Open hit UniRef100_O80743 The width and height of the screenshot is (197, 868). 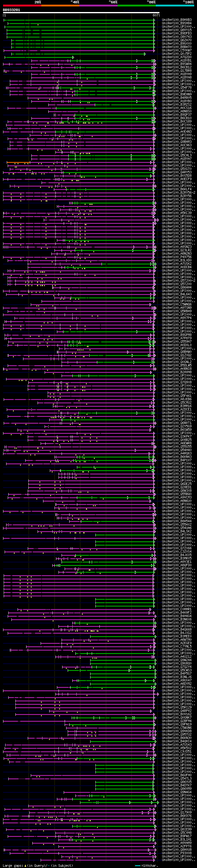point(177,37)
